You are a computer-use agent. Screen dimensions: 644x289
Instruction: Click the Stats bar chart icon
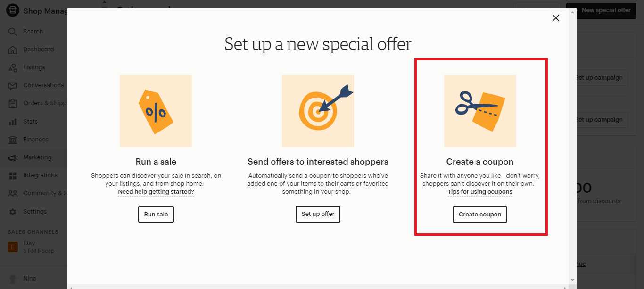tap(13, 122)
